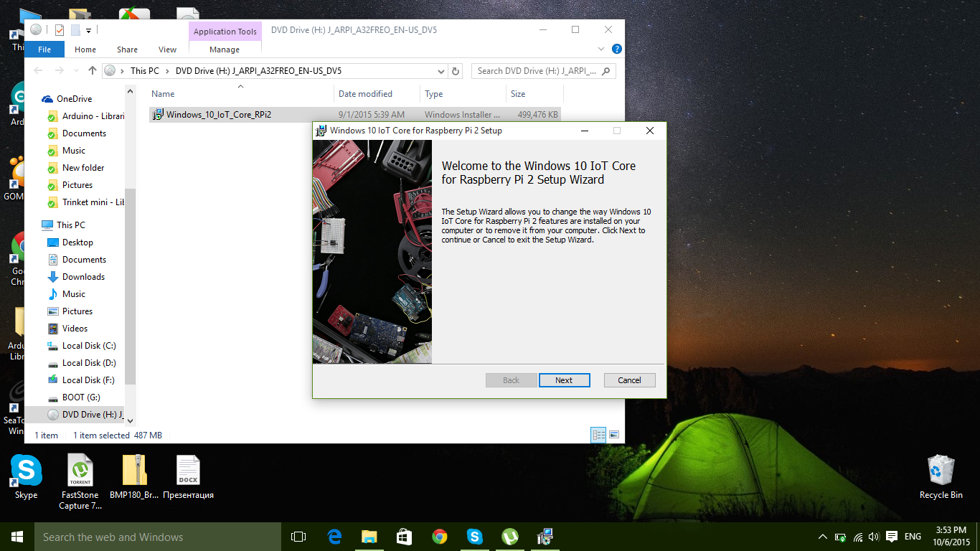Open Quick Access Toolbar customize dropdown
980x551 pixels.
[x=89, y=30]
